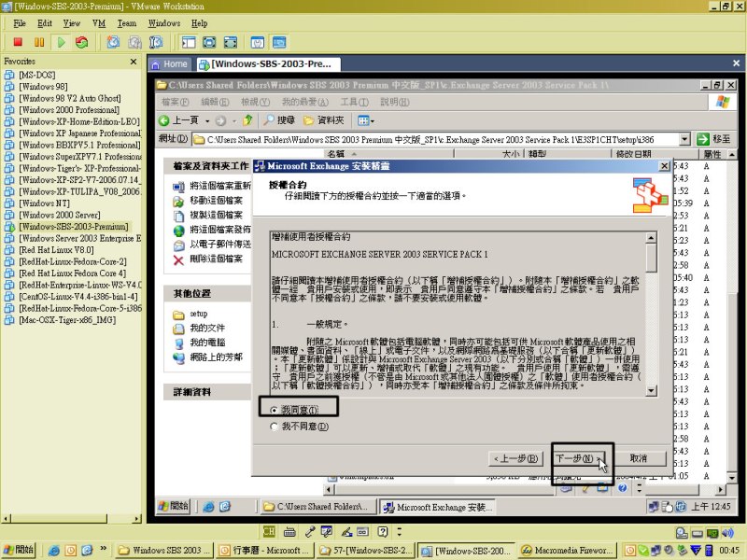The width and height of the screenshot is (747, 560).
Task: Sort files by the 名稱 column header
Action: (388, 154)
